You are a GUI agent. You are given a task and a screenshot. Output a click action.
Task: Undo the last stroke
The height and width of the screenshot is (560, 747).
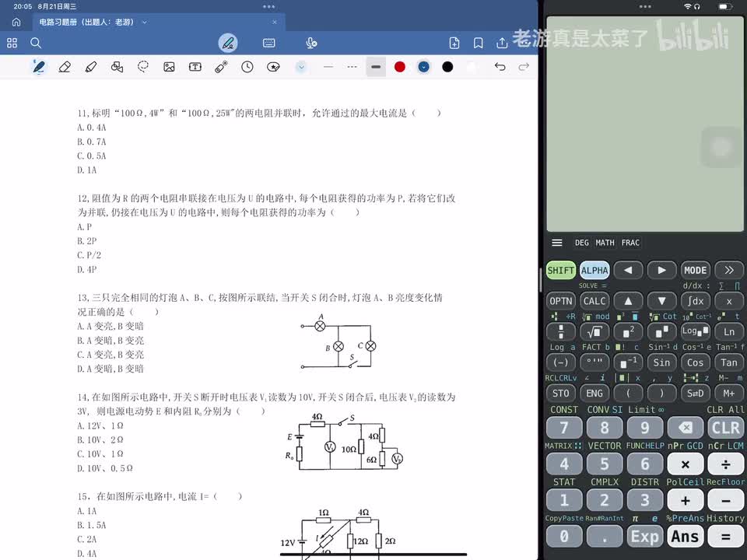pyautogui.click(x=500, y=67)
